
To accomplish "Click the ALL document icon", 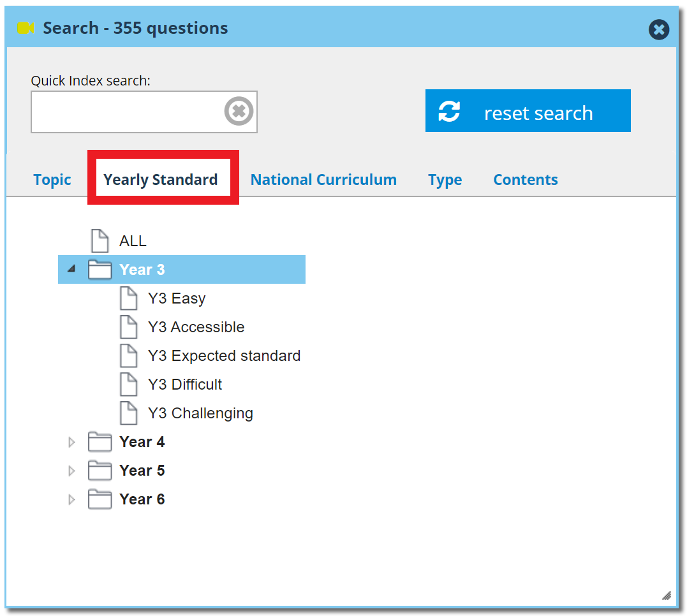I will click(100, 241).
